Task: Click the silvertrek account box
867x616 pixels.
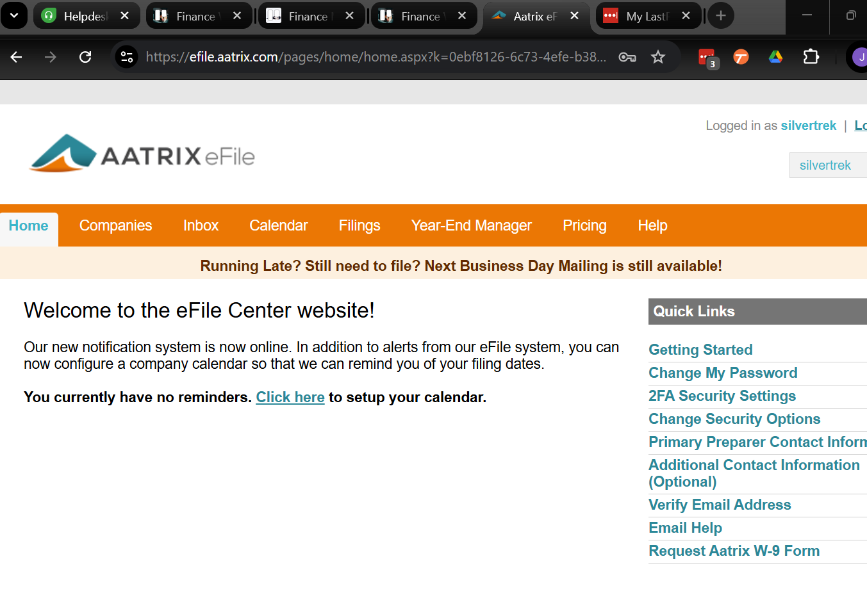Action: (x=828, y=165)
